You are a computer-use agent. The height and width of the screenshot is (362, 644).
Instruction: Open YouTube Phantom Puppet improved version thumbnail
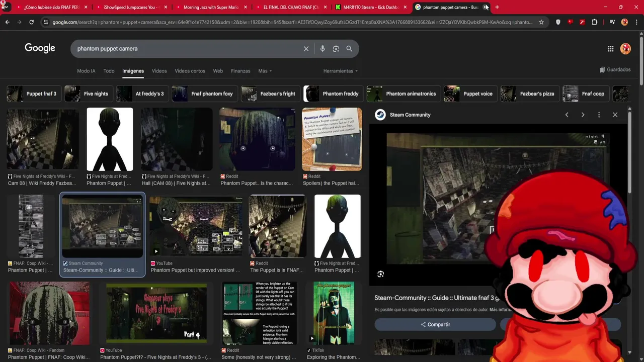(x=196, y=226)
